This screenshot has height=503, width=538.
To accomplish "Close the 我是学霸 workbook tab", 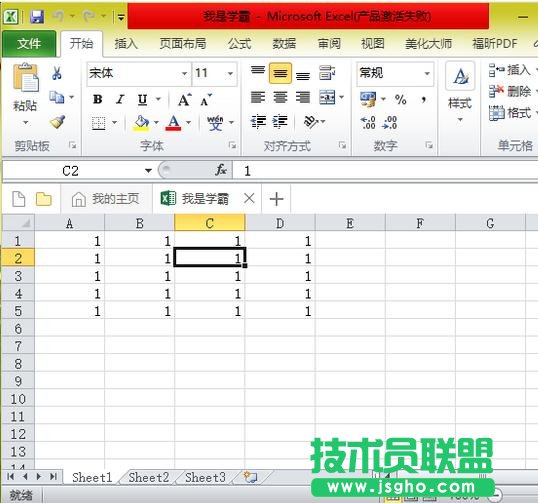I will 249,198.
